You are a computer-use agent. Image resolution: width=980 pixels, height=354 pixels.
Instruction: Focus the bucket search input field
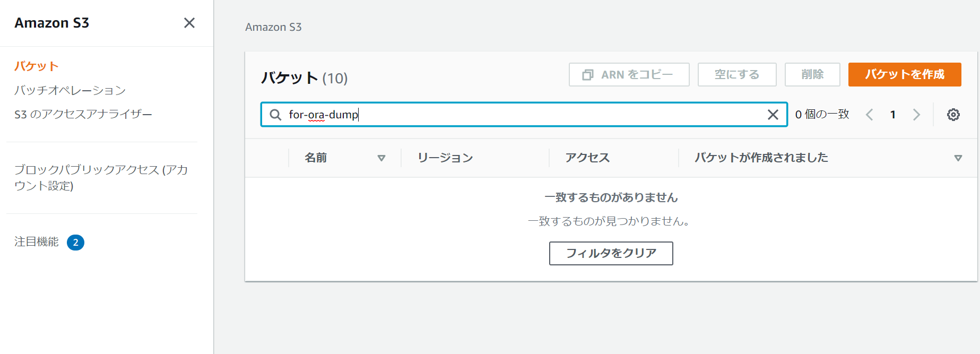(524, 115)
